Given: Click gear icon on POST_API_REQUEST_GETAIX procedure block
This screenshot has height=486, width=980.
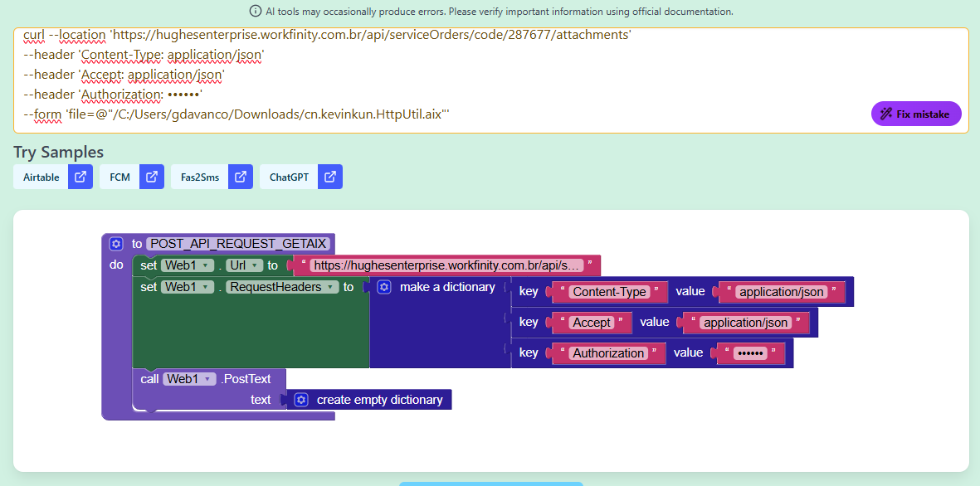Looking at the screenshot, I should coord(116,244).
